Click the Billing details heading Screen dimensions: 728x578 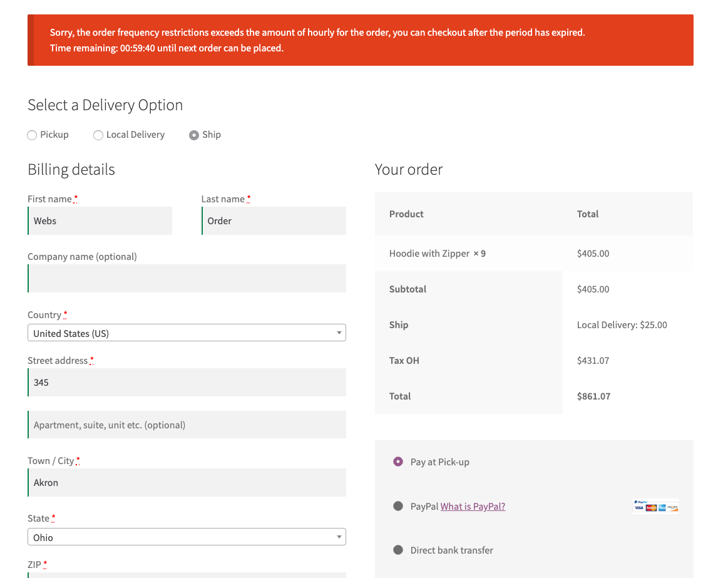tap(71, 170)
